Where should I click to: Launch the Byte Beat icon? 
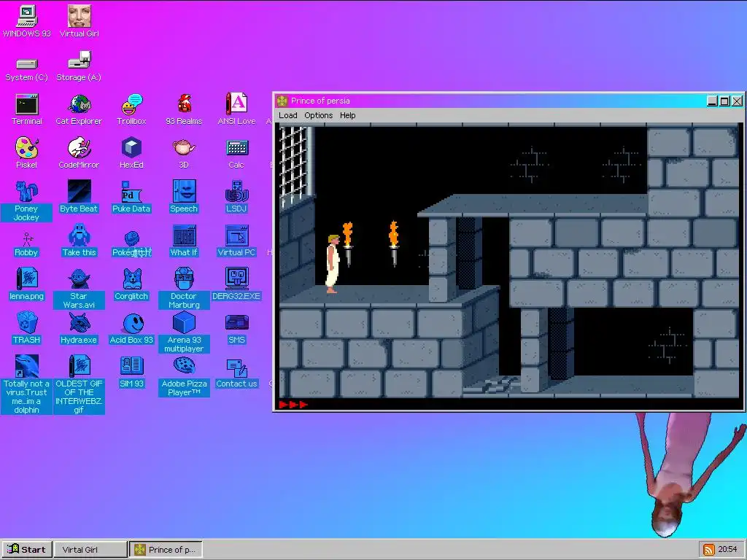click(x=79, y=197)
